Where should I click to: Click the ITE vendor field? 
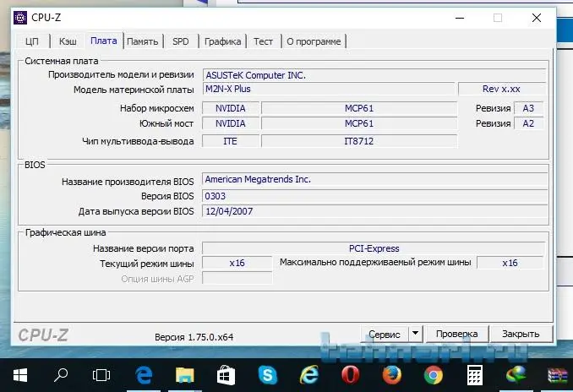[x=231, y=141]
